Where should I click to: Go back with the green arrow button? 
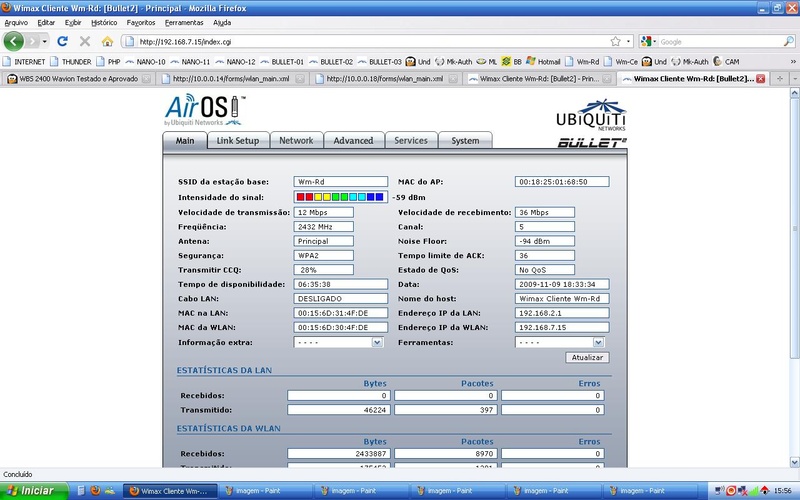coord(14,41)
